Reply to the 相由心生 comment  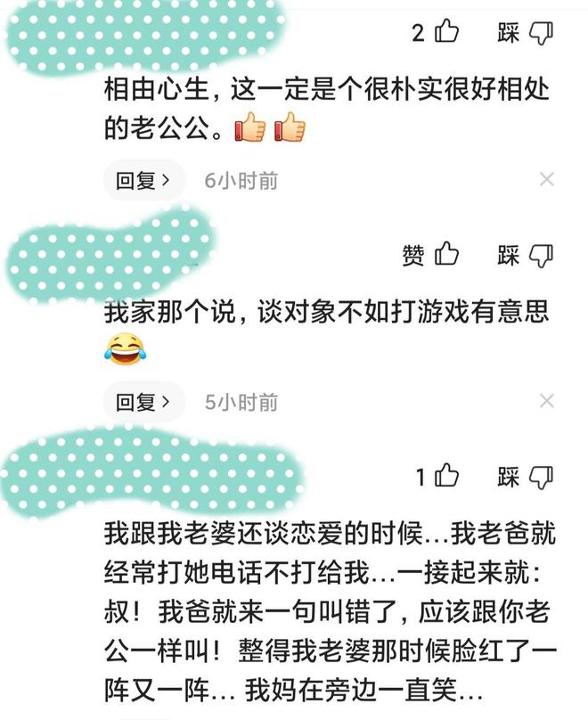(144, 180)
